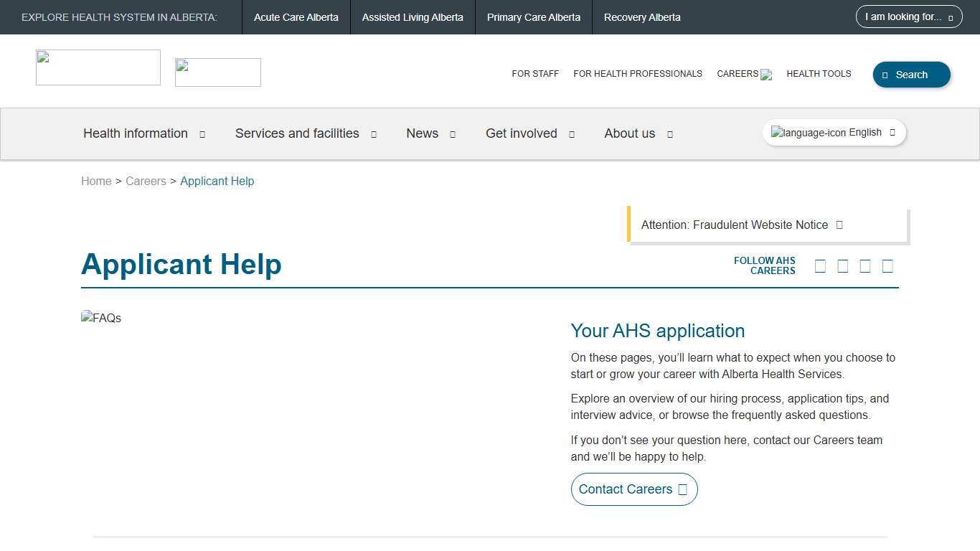The image size is (980, 551).
Task: Click the external-link icon next to CAREERS
Action: click(766, 74)
